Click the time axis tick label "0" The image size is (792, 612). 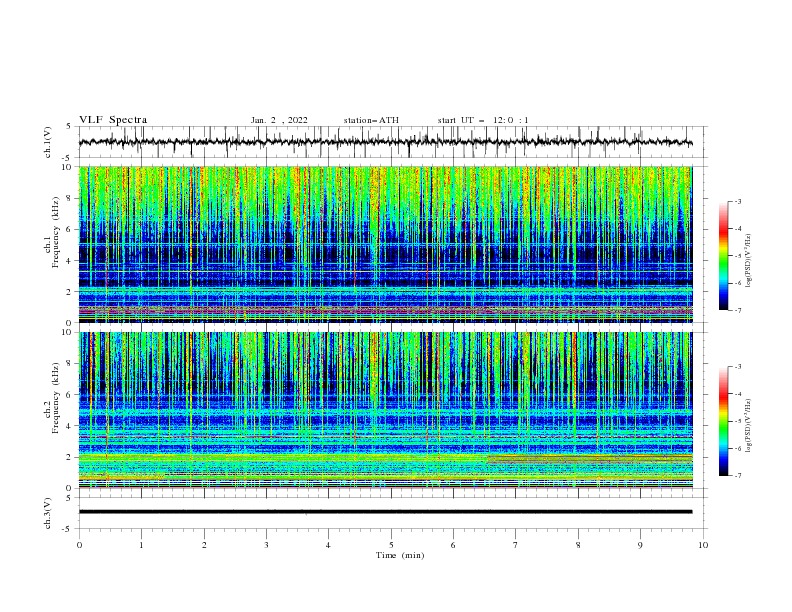coord(79,545)
